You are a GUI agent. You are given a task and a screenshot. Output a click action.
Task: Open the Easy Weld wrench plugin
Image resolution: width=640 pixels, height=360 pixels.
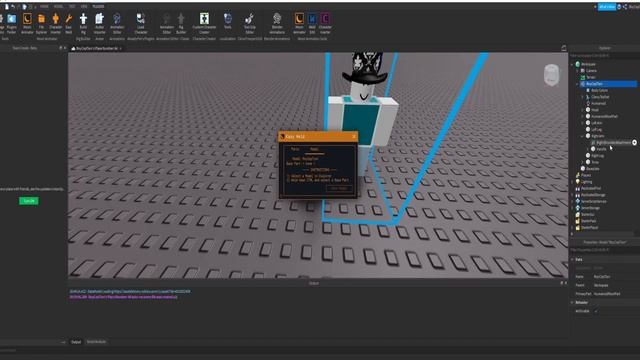pos(69,24)
